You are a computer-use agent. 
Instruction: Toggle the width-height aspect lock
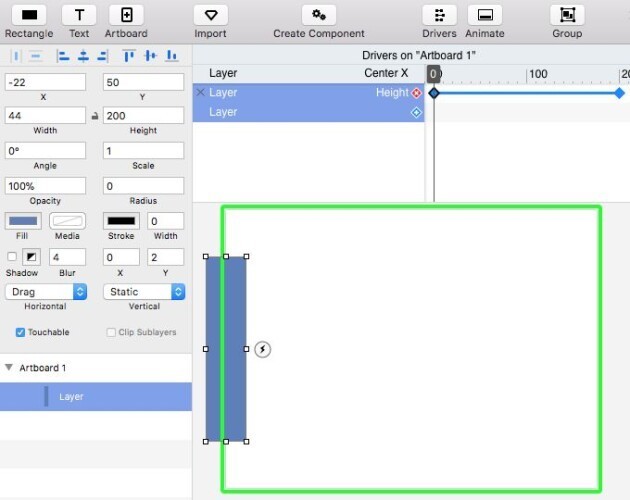(x=95, y=116)
